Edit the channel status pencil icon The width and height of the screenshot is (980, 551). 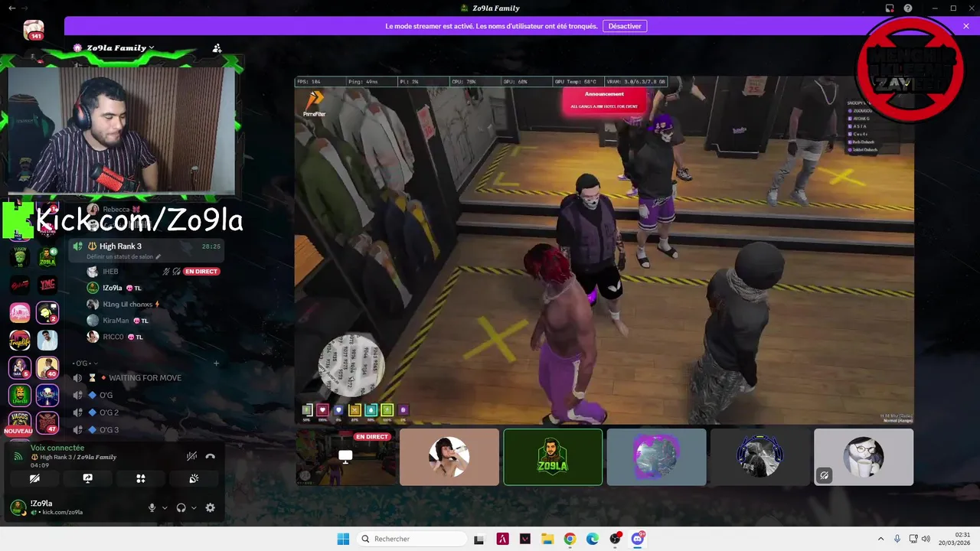(x=158, y=257)
